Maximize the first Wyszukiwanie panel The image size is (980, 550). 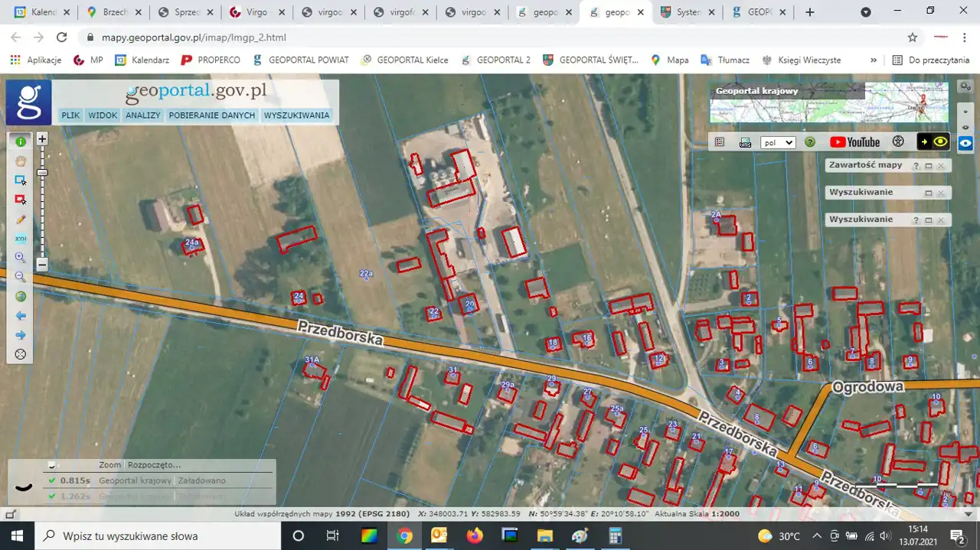click(928, 193)
